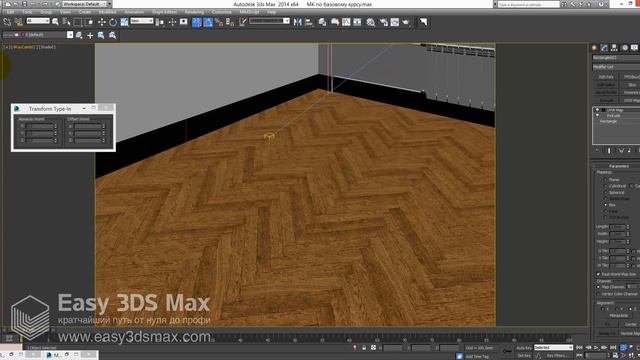The image size is (640, 360).
Task: Open the Group menu
Action: click(46, 12)
